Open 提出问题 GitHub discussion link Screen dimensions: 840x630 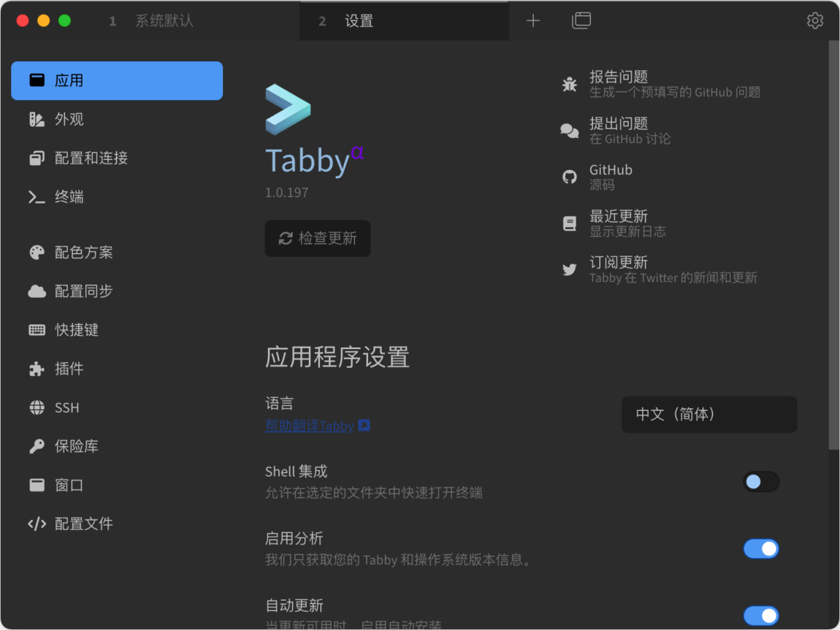[616, 131]
